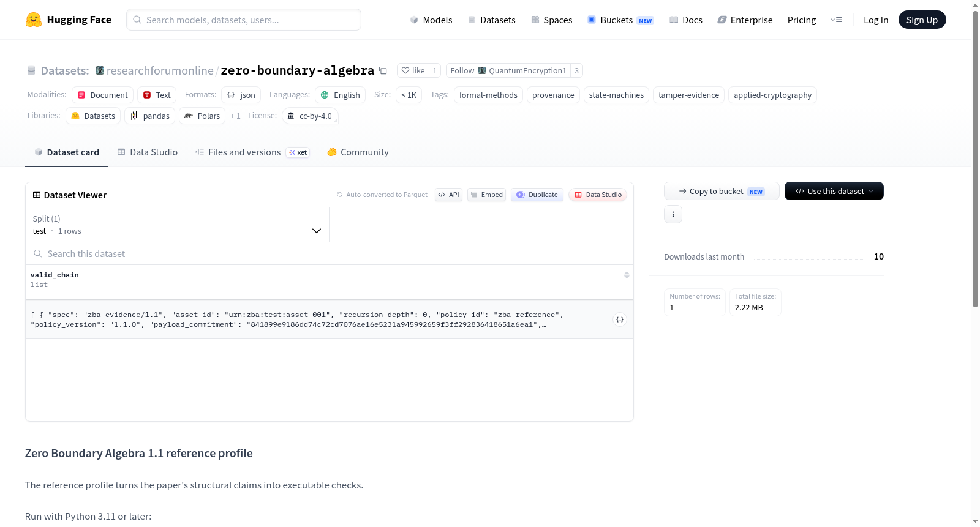The image size is (980, 527).
Task: Focus the Search this dataset field
Action: pyautogui.click(x=330, y=253)
